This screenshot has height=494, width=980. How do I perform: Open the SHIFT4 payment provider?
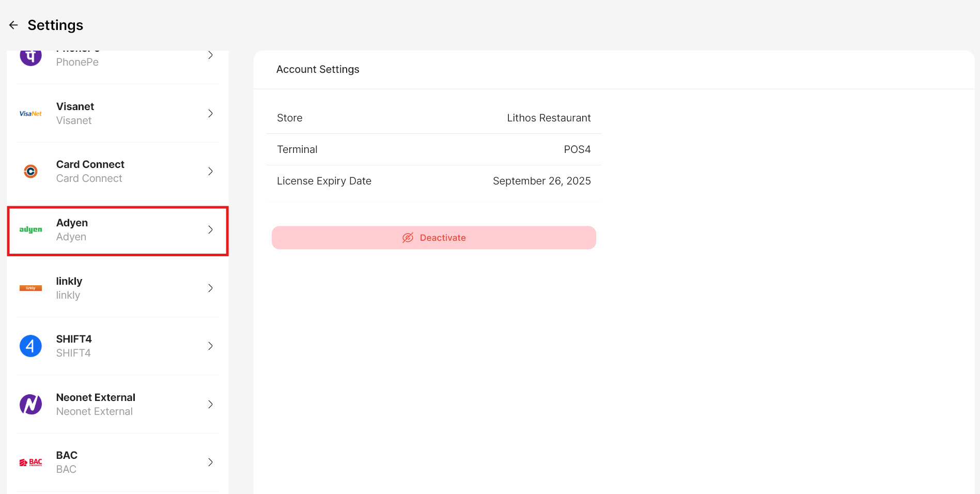[x=118, y=346]
